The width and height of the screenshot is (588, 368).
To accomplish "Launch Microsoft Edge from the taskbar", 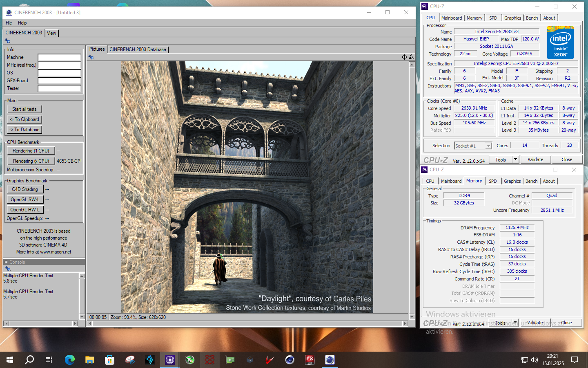I will [70, 360].
